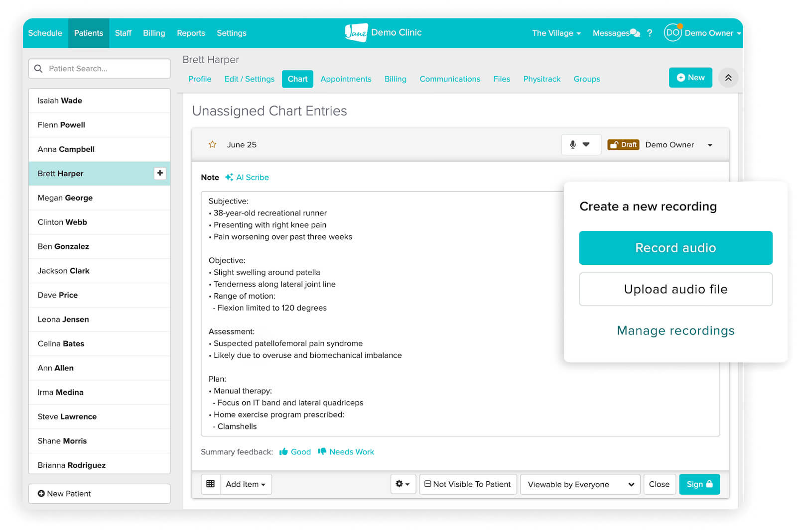Viewport: 797px width, 532px height.
Task: Click the plus icon next to Brett Harper
Action: (159, 173)
